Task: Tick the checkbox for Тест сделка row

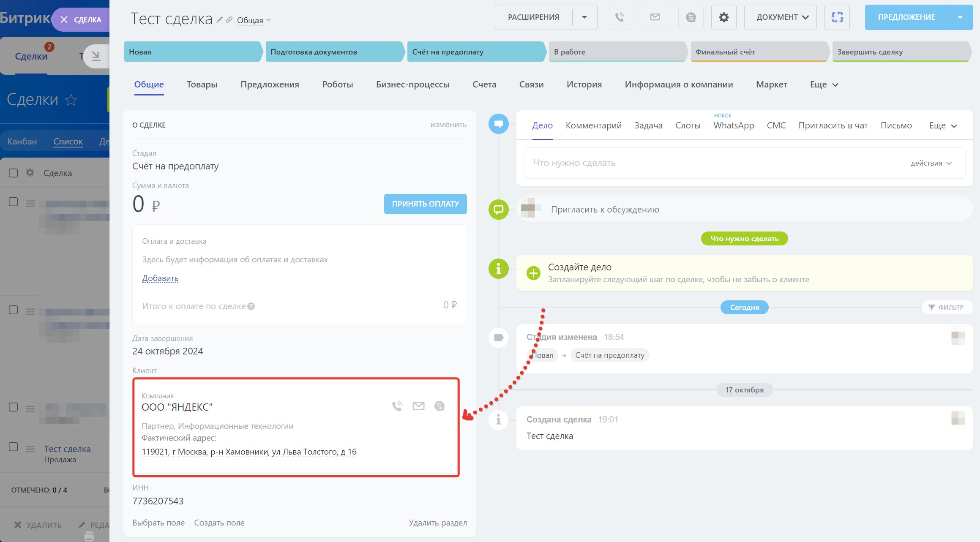Action: click(x=14, y=447)
